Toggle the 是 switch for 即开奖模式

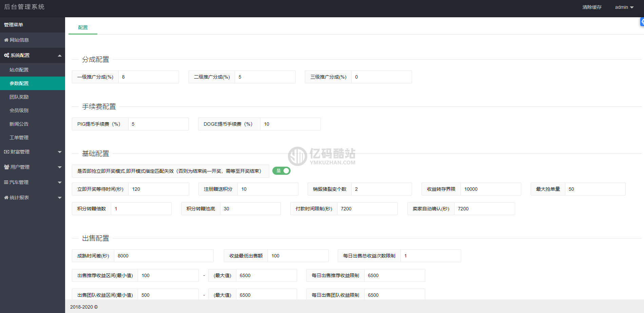pyautogui.click(x=281, y=171)
